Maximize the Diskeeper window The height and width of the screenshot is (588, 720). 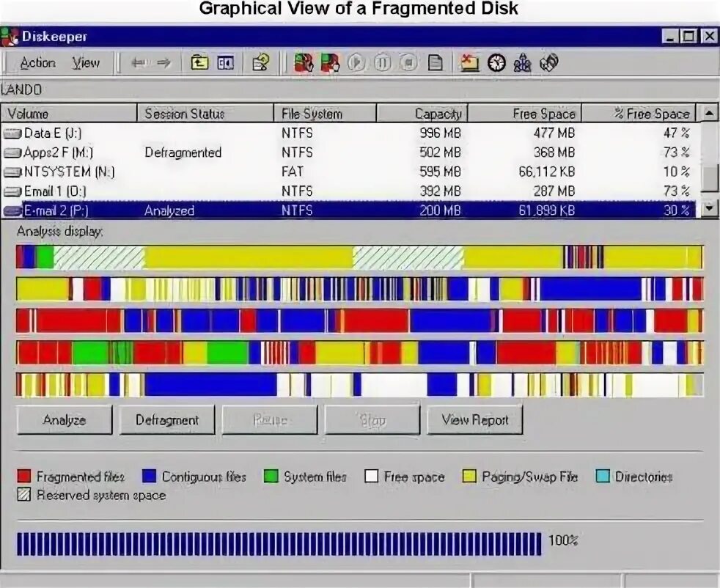point(688,36)
